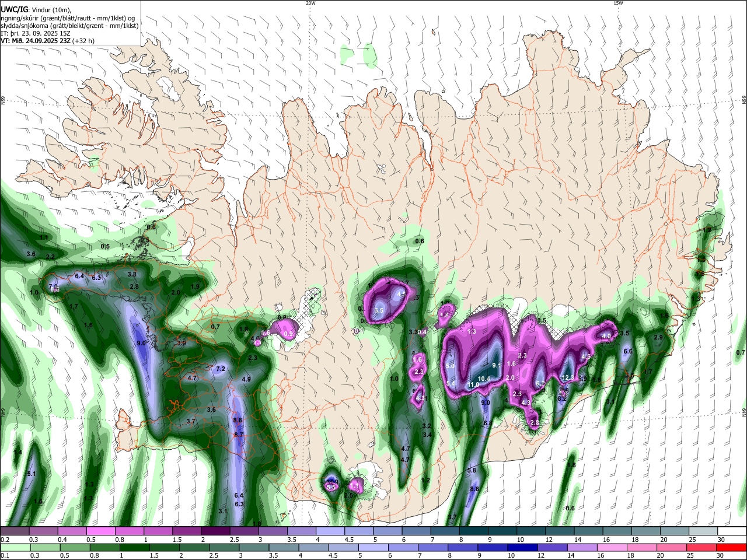Image resolution: width=747 pixels, height=560 pixels.
Task: Click the white swatch labeled 30 in top legend row
Action: pos(731,531)
